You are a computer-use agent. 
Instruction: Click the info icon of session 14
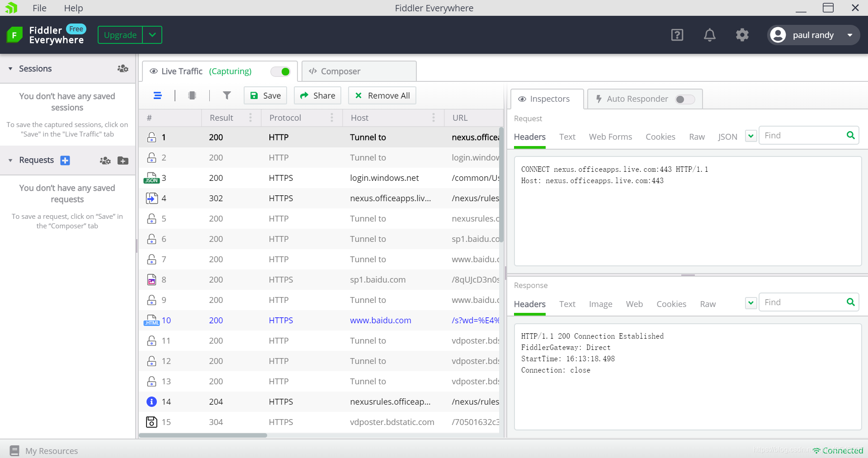(x=152, y=401)
